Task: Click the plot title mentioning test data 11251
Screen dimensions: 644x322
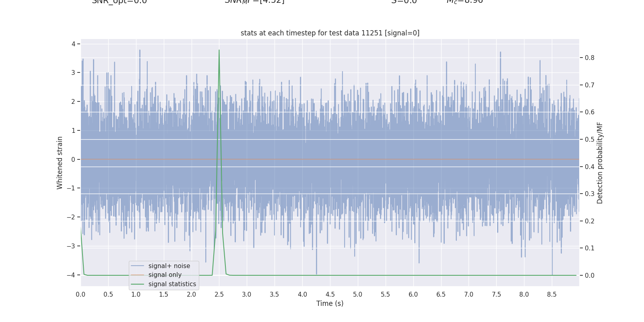Action: tap(330, 33)
